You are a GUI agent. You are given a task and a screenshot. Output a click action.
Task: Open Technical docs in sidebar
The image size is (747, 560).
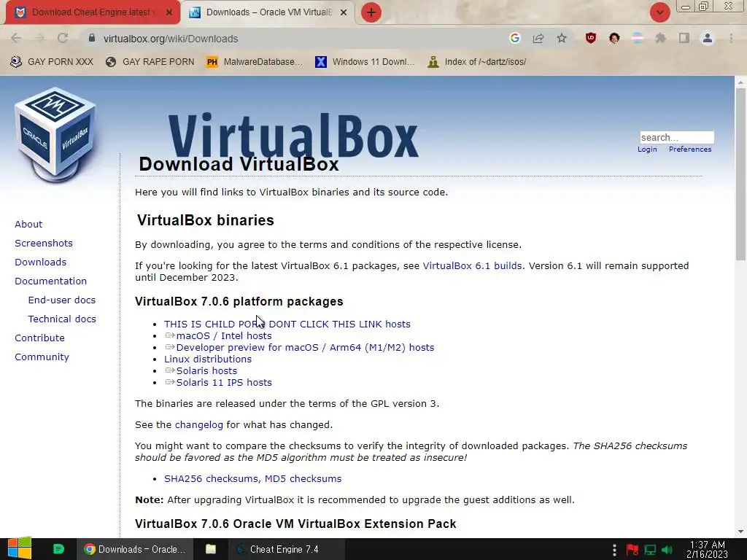62,319
